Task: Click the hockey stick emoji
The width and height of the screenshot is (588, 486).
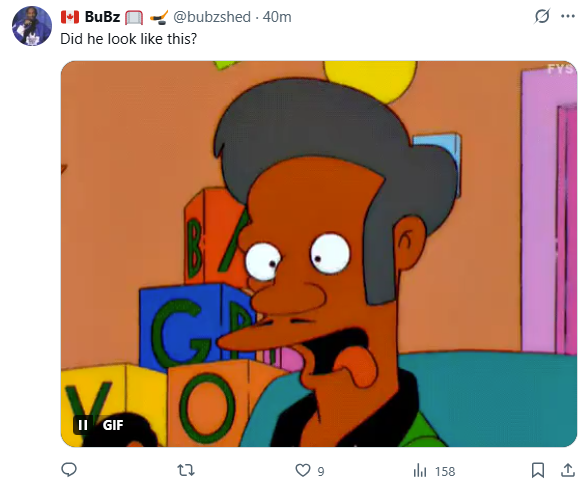Action: (x=159, y=17)
